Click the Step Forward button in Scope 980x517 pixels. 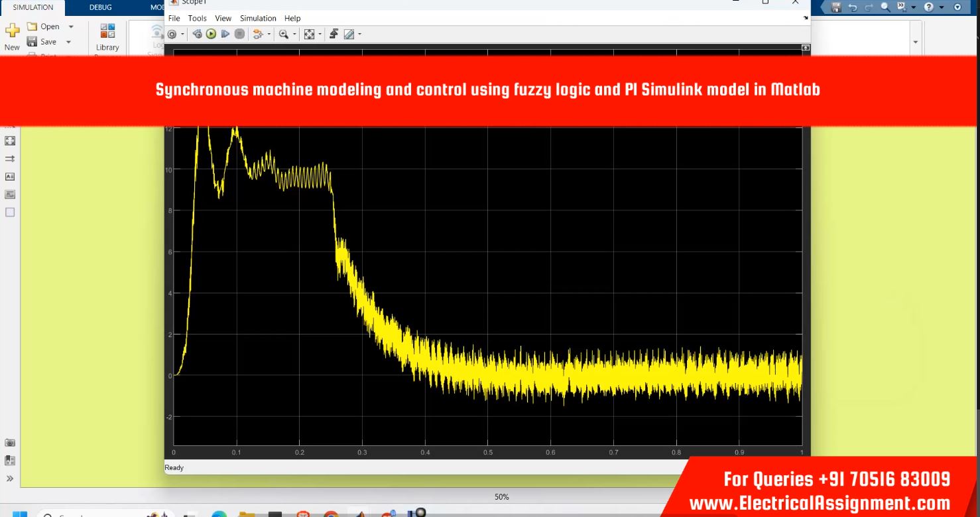click(225, 34)
